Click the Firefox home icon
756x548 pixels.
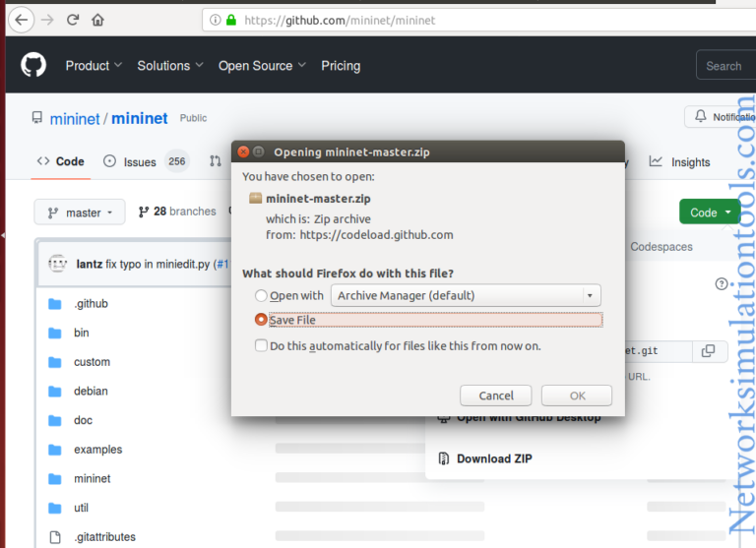coord(97,20)
